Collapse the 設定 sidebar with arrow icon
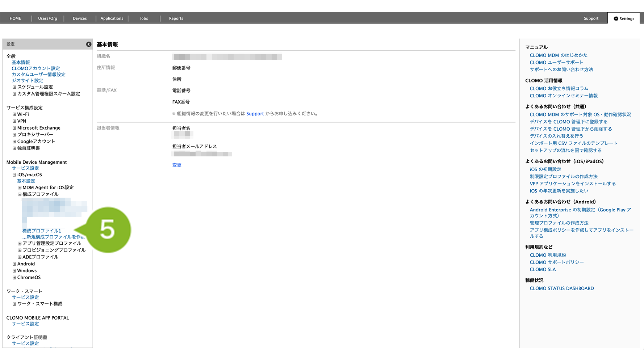The width and height of the screenshot is (644, 362). pyautogui.click(x=89, y=44)
